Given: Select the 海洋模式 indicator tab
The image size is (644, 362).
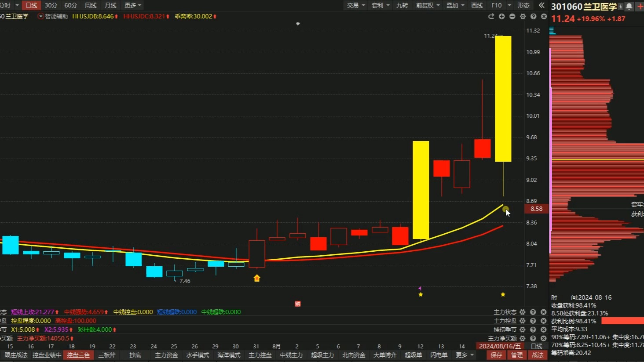Looking at the screenshot, I should 229,355.
